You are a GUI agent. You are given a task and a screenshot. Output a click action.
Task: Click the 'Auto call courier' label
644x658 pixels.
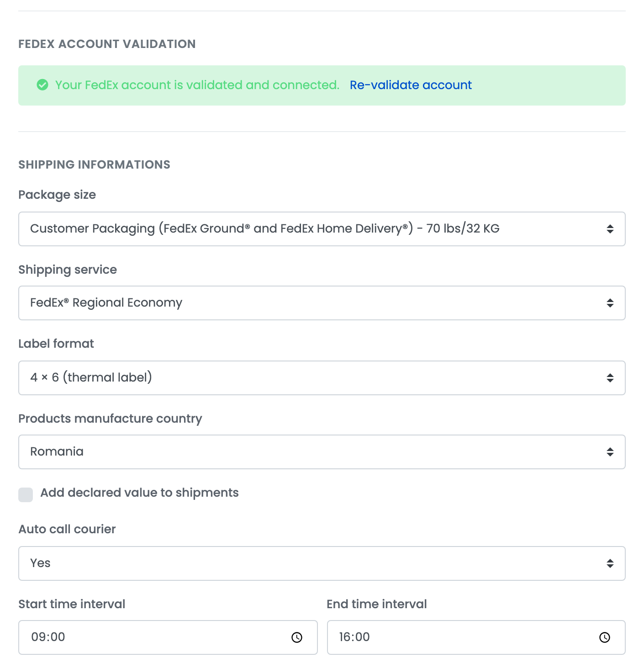pyautogui.click(x=67, y=529)
